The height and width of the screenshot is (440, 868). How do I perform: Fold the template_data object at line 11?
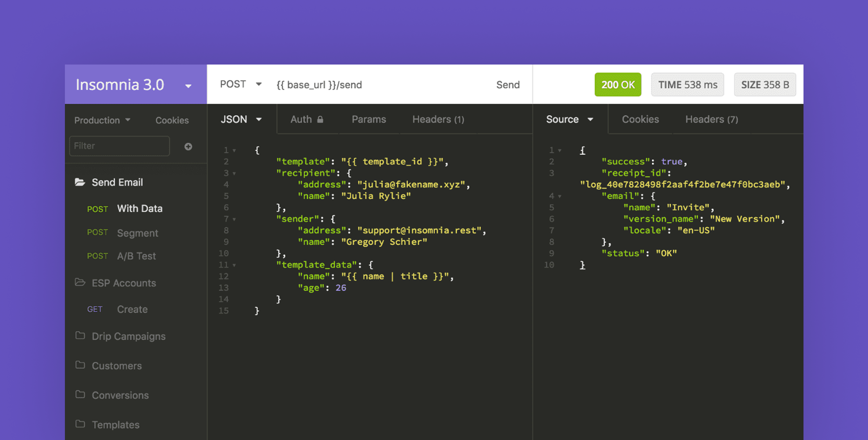234,266
